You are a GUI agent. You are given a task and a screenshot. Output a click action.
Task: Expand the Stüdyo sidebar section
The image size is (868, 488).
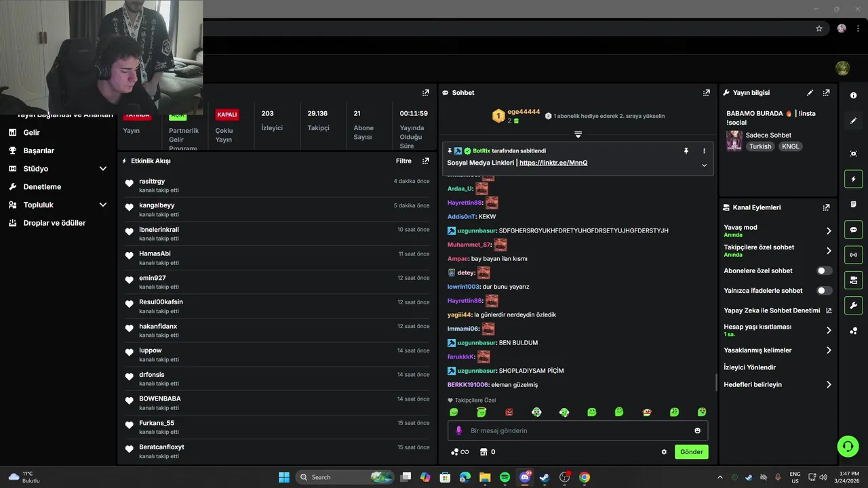103,169
